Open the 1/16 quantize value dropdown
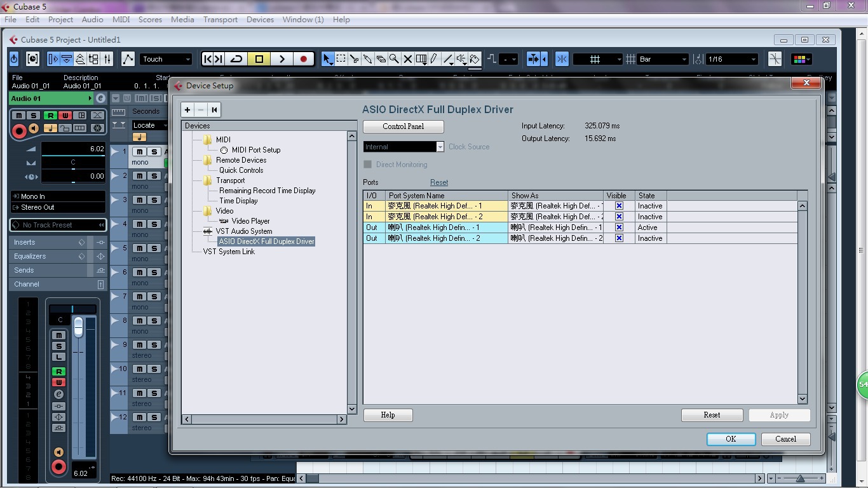 (x=732, y=59)
